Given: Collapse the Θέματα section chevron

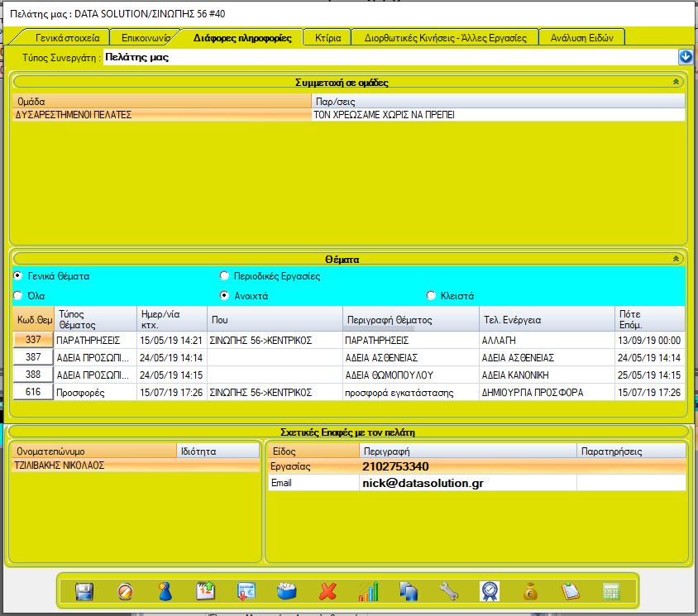Looking at the screenshot, I should [676, 259].
